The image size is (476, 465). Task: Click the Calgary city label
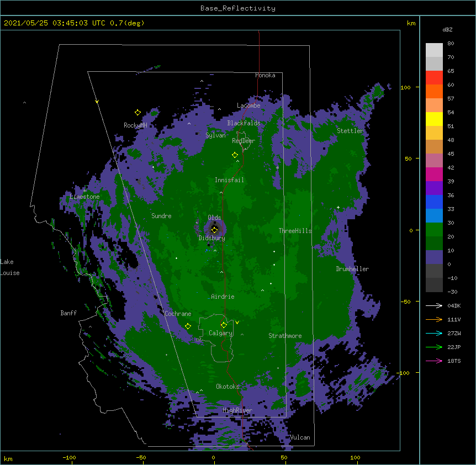220,333
